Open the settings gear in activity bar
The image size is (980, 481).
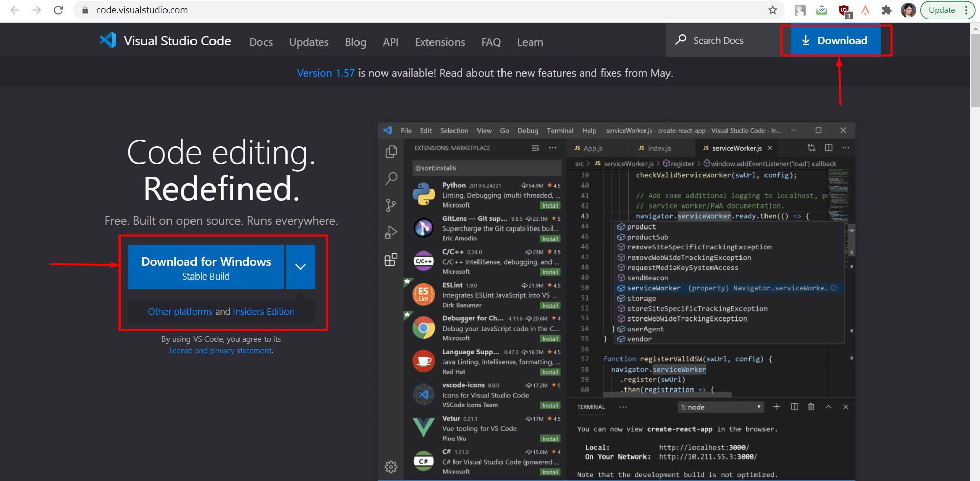(x=391, y=467)
